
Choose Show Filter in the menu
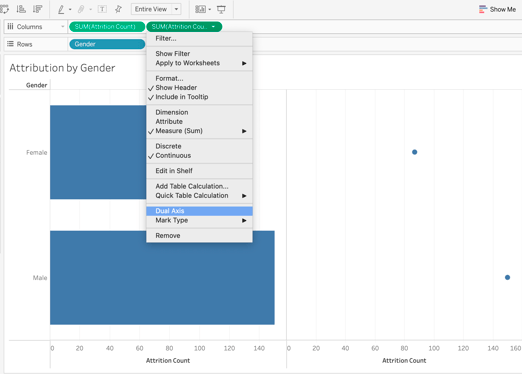click(x=199, y=54)
